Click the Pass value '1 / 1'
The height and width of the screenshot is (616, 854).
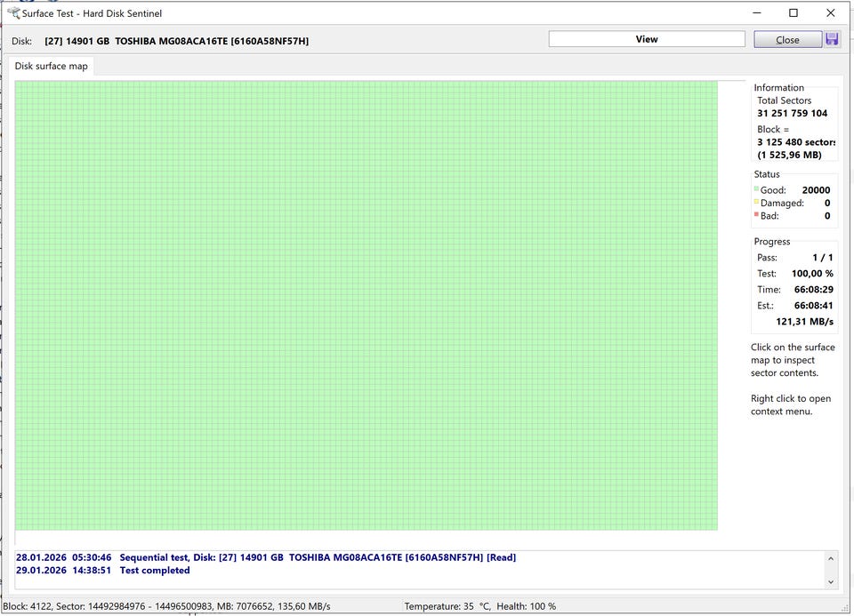tap(822, 258)
